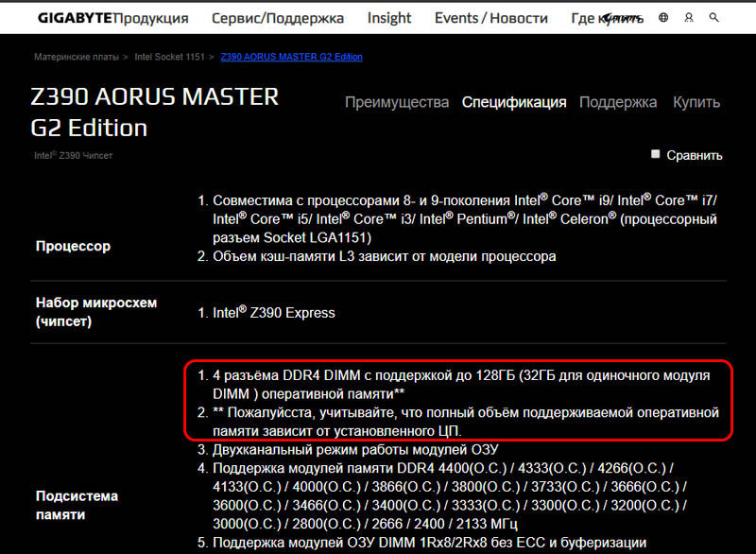756x554 pixels.
Task: Click the Материнские платы breadcrumb
Action: (77, 57)
